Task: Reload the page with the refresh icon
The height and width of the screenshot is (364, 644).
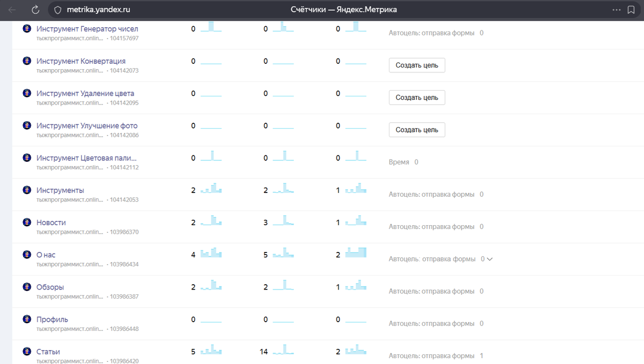Action: pyautogui.click(x=35, y=10)
